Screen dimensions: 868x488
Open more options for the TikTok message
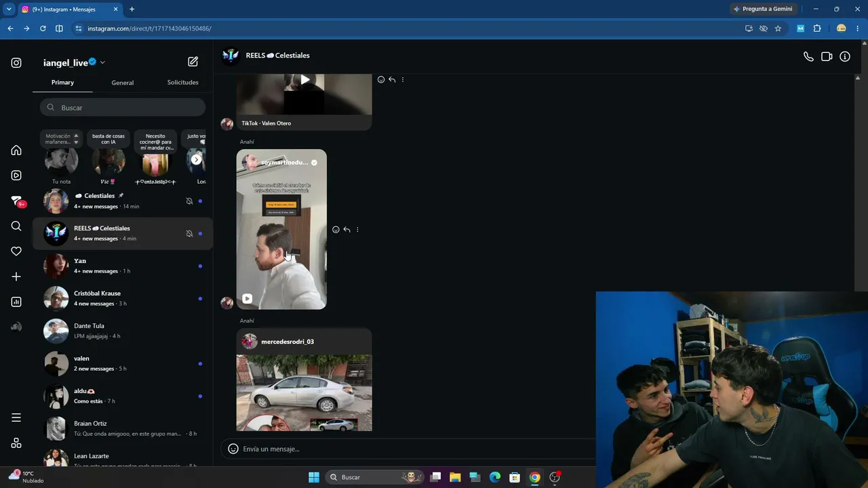(x=403, y=80)
